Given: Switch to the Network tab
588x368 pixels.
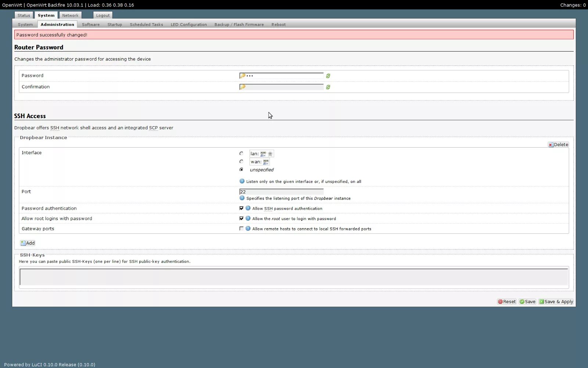Looking at the screenshot, I should 70,15.
